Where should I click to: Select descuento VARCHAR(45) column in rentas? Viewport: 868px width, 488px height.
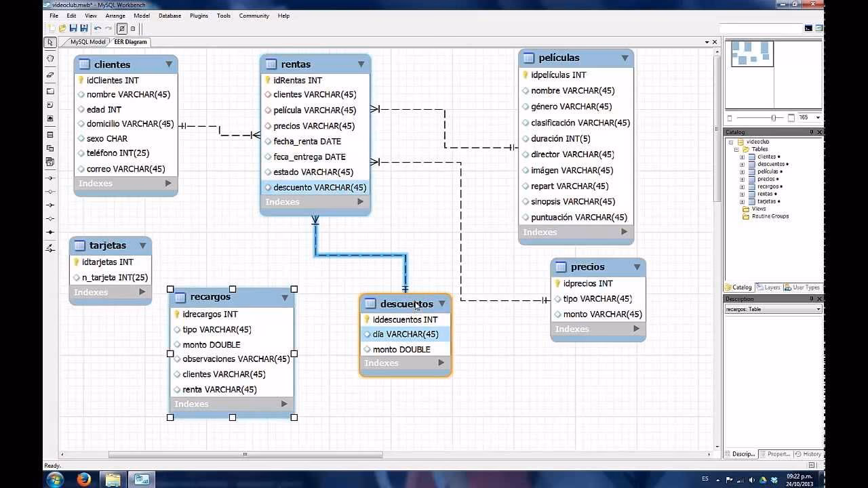(x=315, y=188)
